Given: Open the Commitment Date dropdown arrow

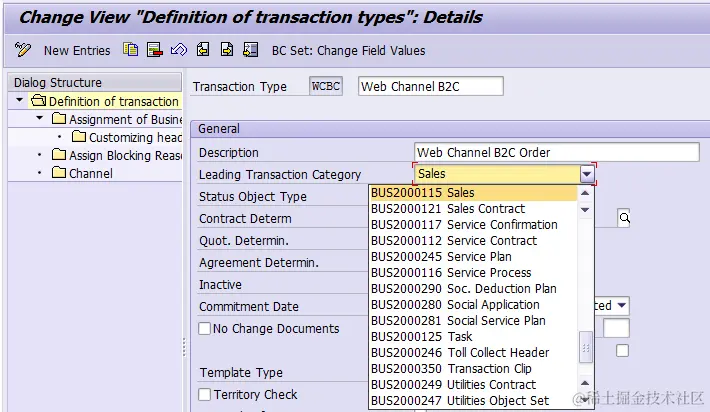Looking at the screenshot, I should coord(622,305).
